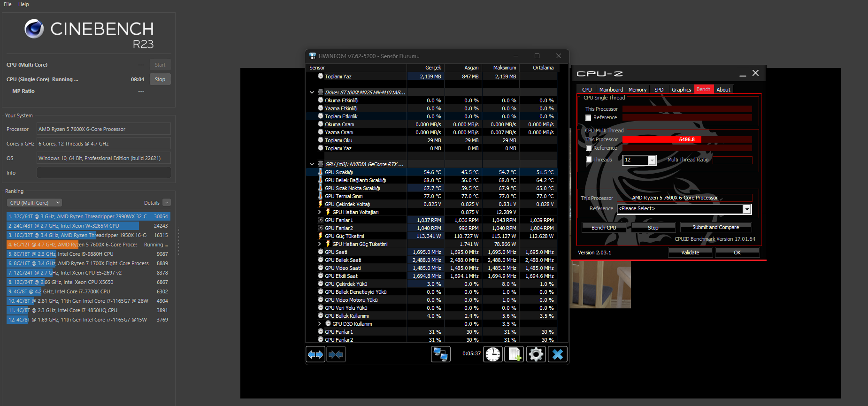868x406 pixels.
Task: Click the lightning icon beside GPU Güç Tüketimi
Action: (x=321, y=236)
